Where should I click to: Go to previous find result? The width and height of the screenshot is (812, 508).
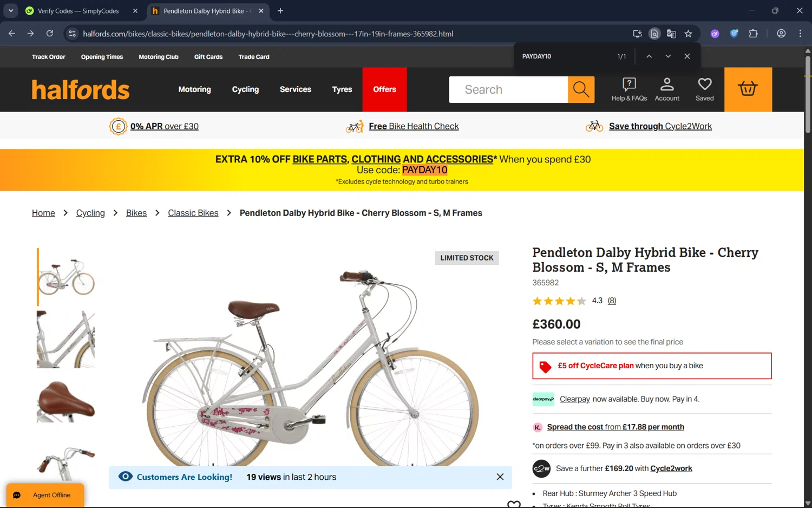(649, 56)
